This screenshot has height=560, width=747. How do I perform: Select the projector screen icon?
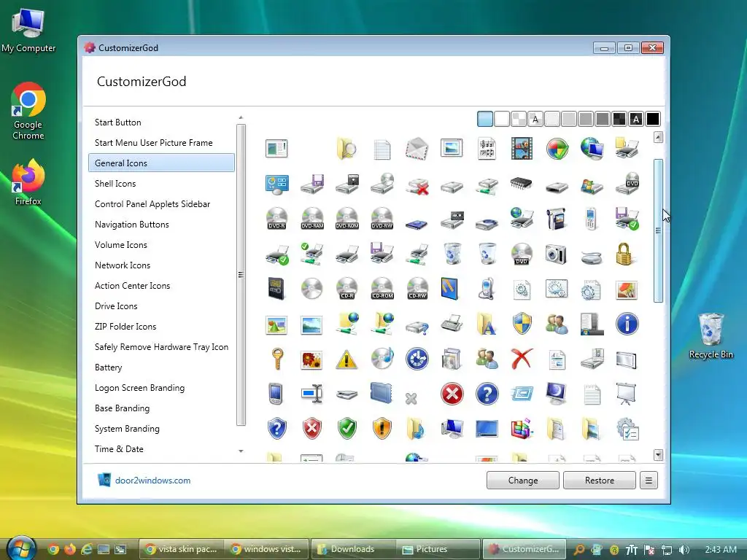[626, 394]
